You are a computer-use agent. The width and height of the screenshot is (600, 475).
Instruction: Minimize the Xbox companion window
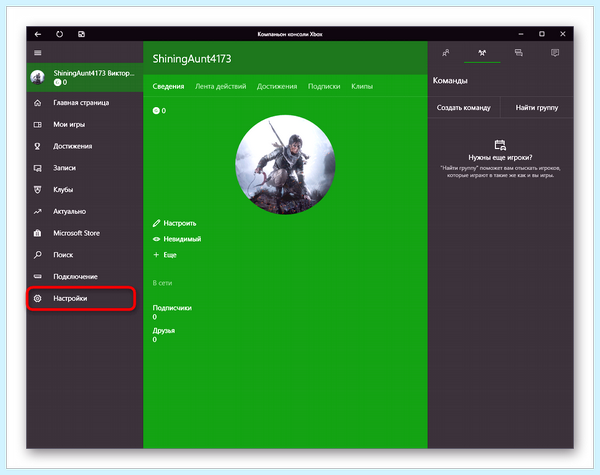point(521,34)
